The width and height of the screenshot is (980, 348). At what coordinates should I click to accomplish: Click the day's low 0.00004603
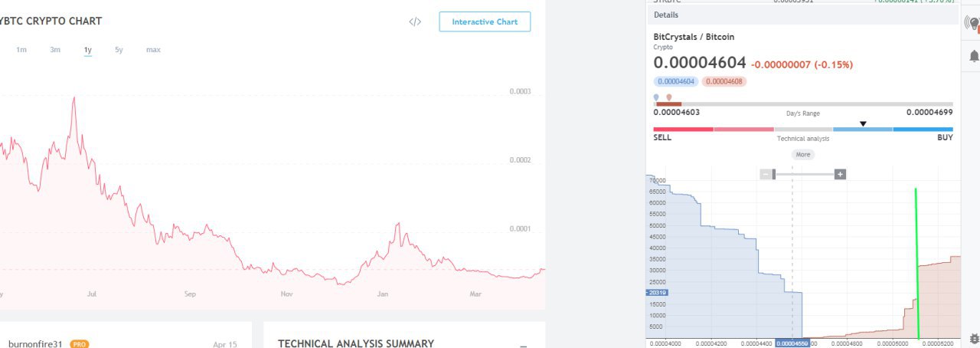point(676,112)
